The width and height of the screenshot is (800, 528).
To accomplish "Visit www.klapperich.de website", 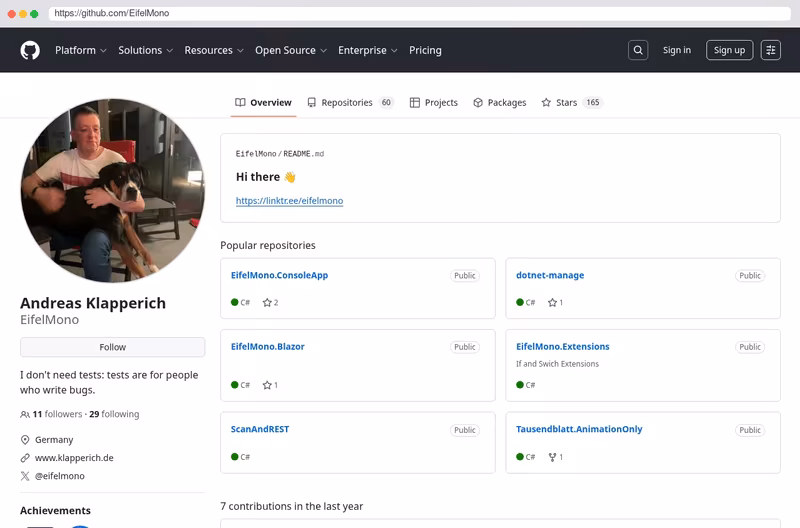I will (74, 458).
